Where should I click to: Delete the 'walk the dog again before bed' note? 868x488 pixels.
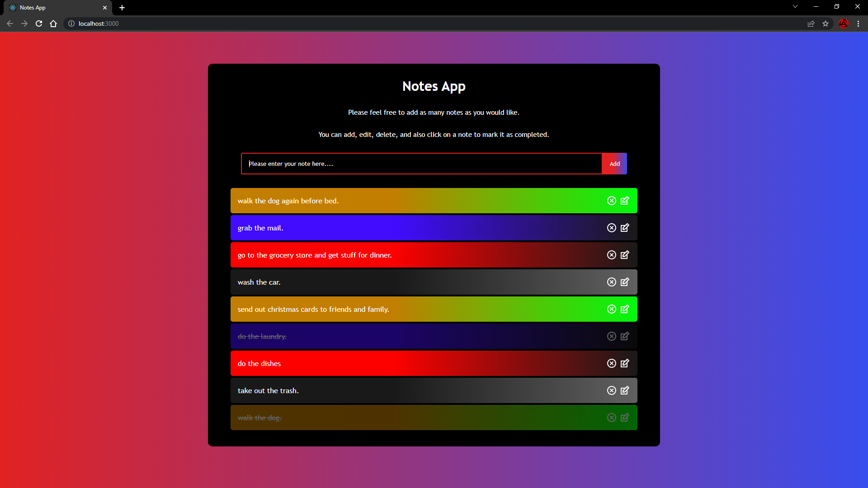(611, 201)
